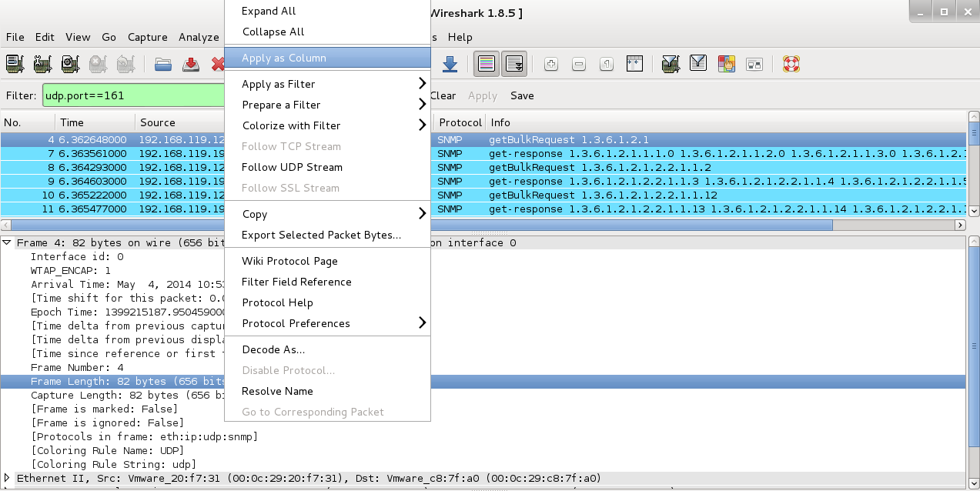Choose Export Selected Packet Bytes
Image resolution: width=980 pixels, height=491 pixels.
click(x=327, y=235)
